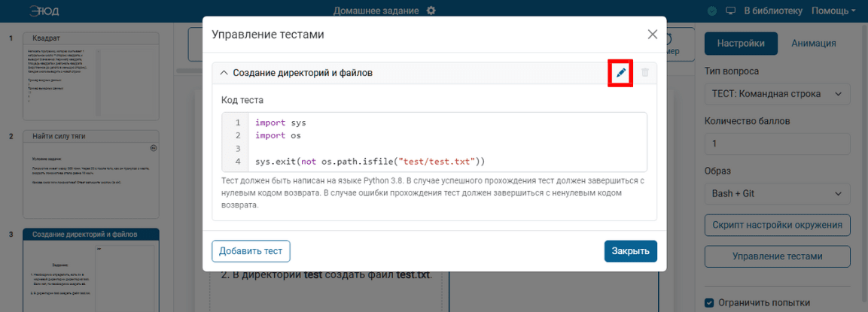The width and height of the screenshot is (868, 312).
Task: Click the Скрипт настройки окружения button
Action: 777,225
